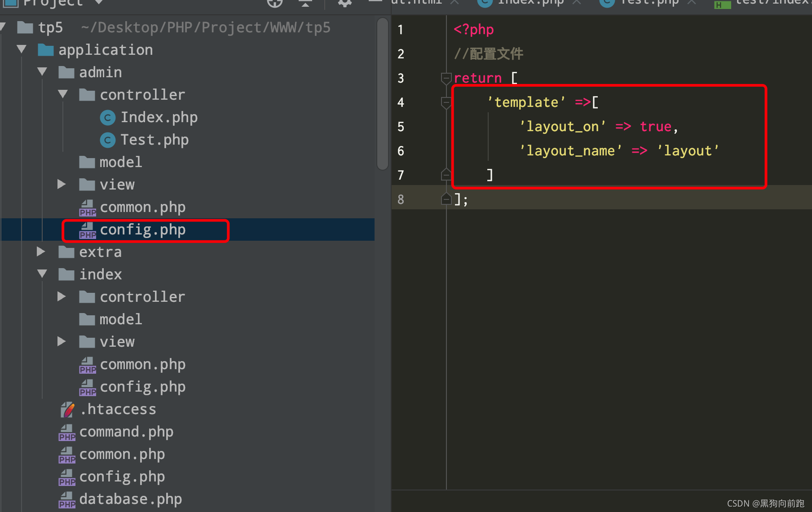
Task: Fold the return block at line 3
Action: tap(446, 79)
